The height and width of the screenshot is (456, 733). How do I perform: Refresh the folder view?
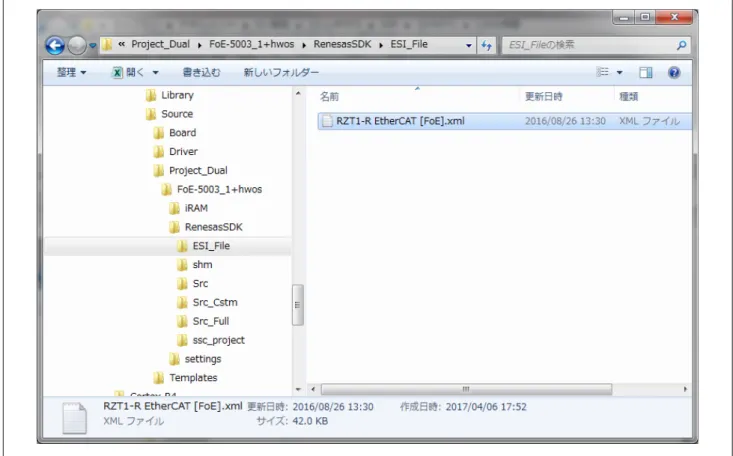pos(487,45)
